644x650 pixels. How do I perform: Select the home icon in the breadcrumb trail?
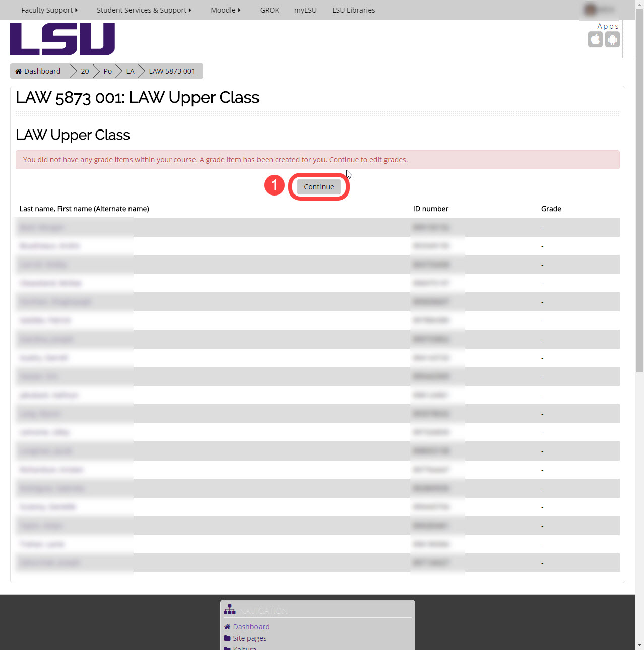tap(18, 71)
